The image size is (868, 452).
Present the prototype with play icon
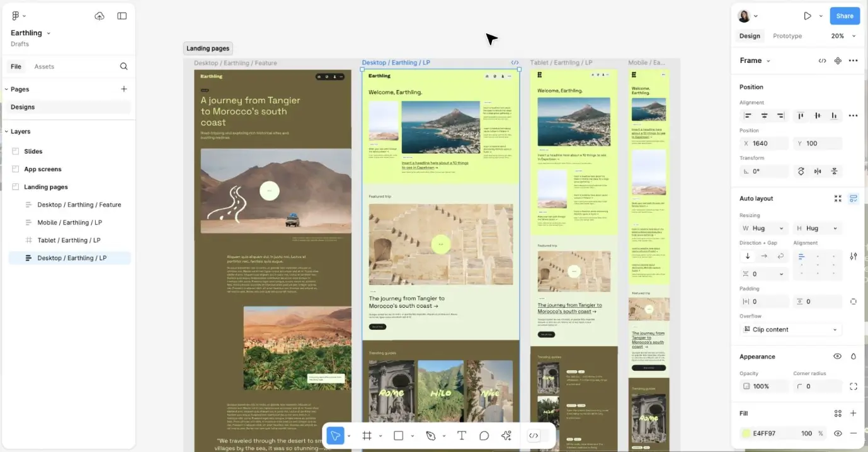pyautogui.click(x=808, y=16)
